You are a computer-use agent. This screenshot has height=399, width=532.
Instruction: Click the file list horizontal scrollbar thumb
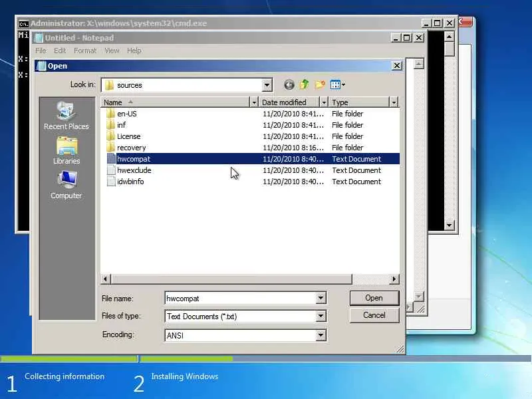click(x=231, y=279)
